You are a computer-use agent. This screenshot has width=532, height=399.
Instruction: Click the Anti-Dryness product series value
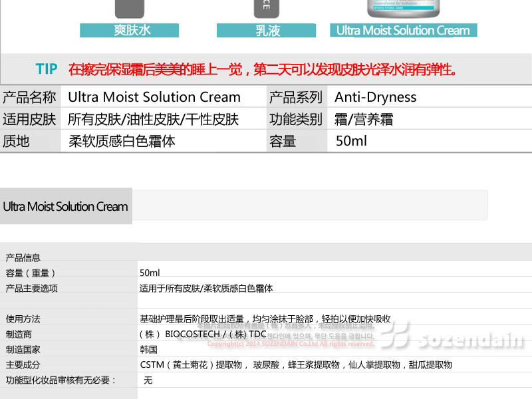375,97
